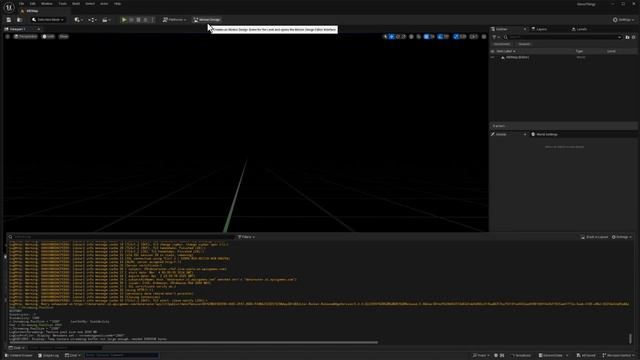Focus the Outliner search field

[562, 37]
